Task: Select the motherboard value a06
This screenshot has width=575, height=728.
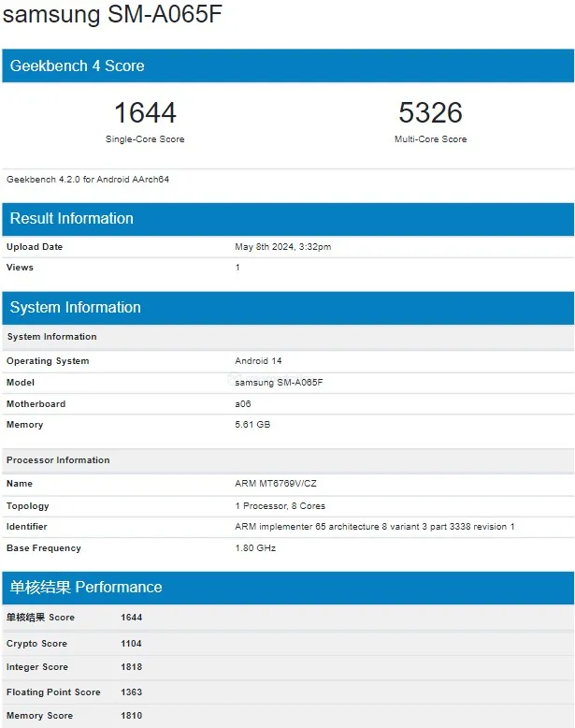Action: tap(242, 404)
